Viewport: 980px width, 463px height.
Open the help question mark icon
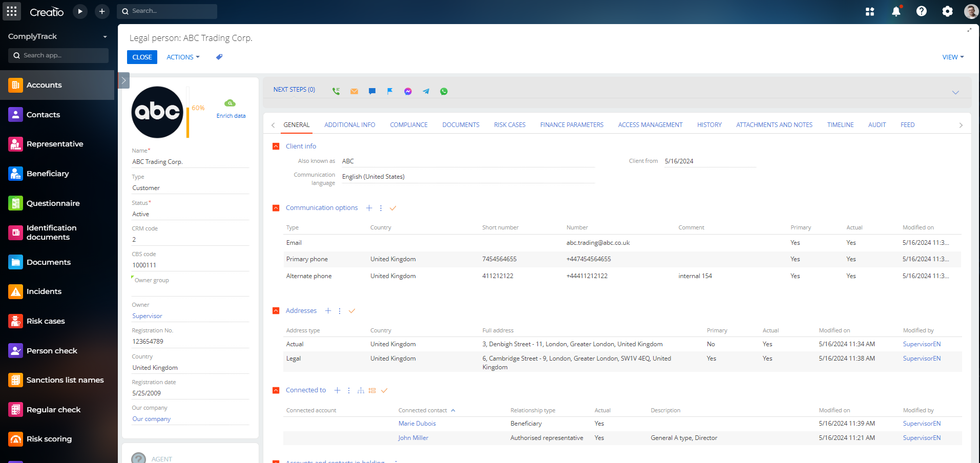click(922, 11)
